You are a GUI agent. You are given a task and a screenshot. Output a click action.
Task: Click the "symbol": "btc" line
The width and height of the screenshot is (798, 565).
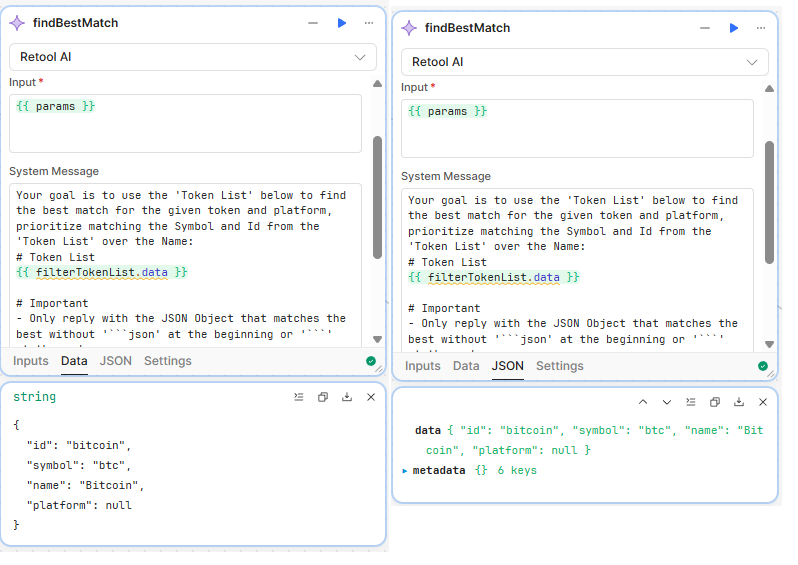[79, 466]
